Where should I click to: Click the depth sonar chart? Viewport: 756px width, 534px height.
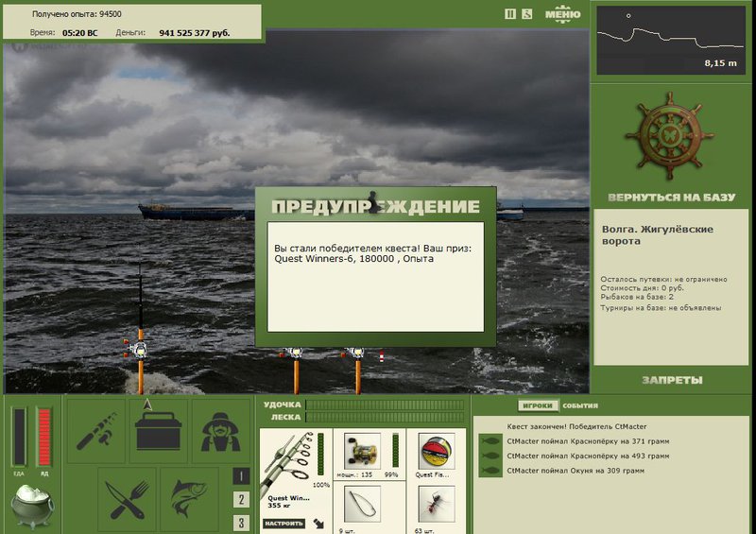[671, 40]
